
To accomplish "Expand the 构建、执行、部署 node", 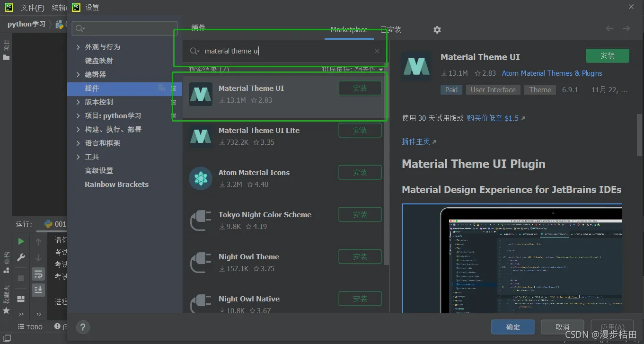I will pos(78,130).
